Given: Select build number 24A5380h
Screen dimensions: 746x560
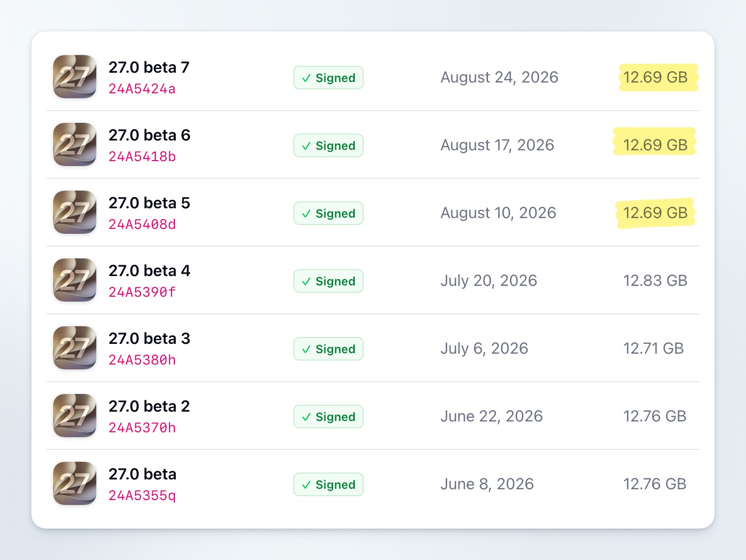Looking at the screenshot, I should point(142,360).
